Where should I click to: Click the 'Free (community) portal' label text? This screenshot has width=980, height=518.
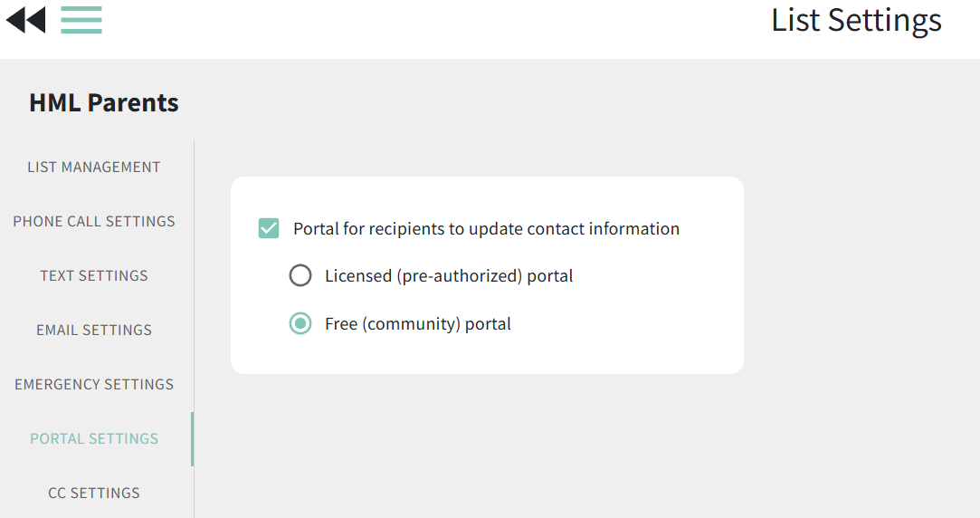pos(417,324)
